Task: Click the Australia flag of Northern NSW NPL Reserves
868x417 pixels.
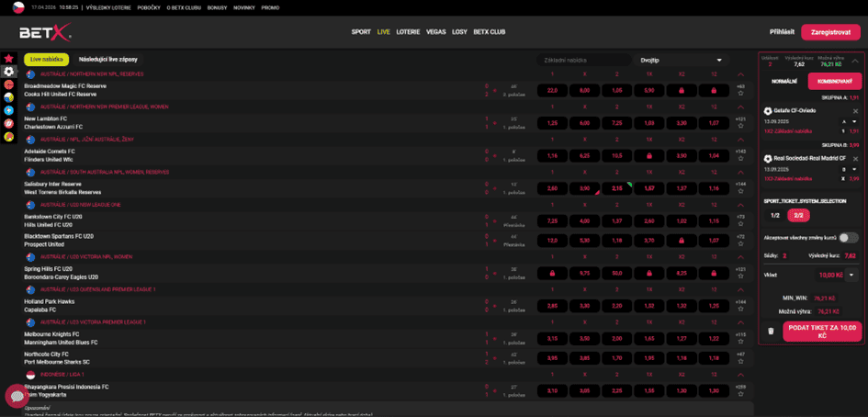Action: pyautogui.click(x=30, y=74)
